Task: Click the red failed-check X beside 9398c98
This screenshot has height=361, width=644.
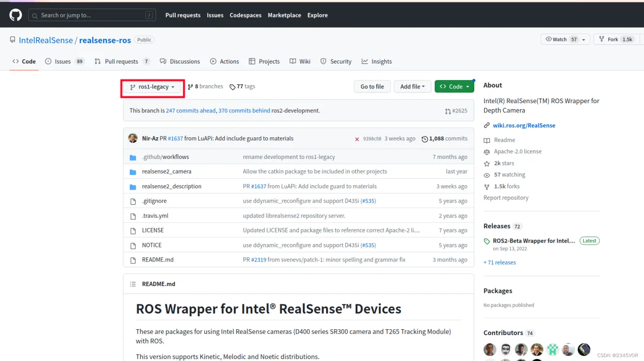Action: 357,139
